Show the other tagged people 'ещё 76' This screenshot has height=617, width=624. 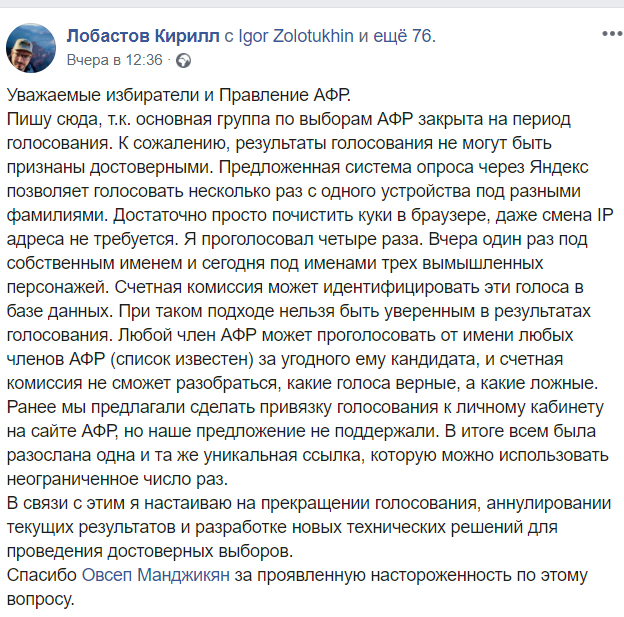(403, 36)
